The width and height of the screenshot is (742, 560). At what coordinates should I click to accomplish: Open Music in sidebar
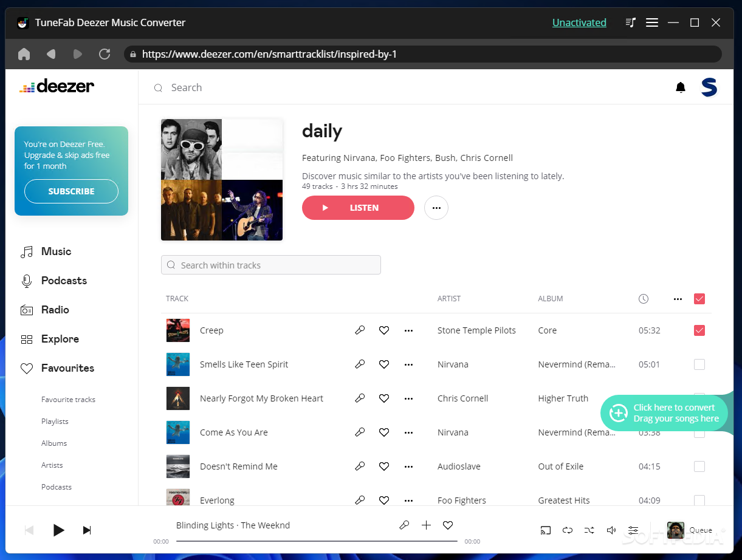(46, 251)
